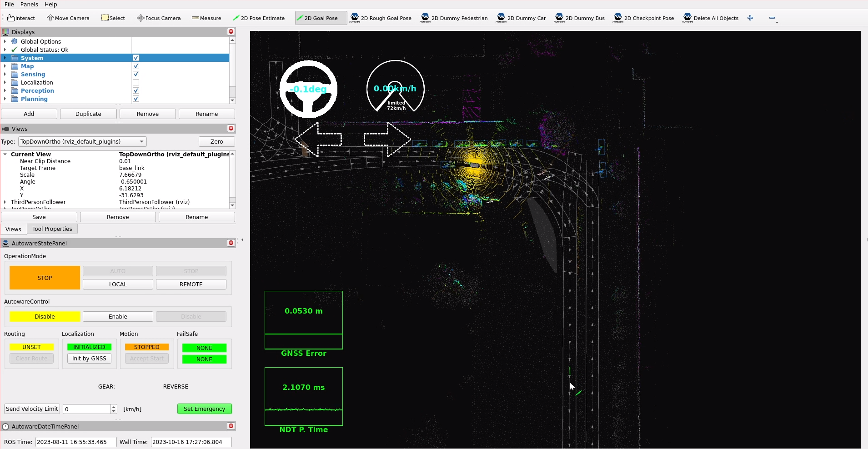Activate the Move Camera tool

68,18
